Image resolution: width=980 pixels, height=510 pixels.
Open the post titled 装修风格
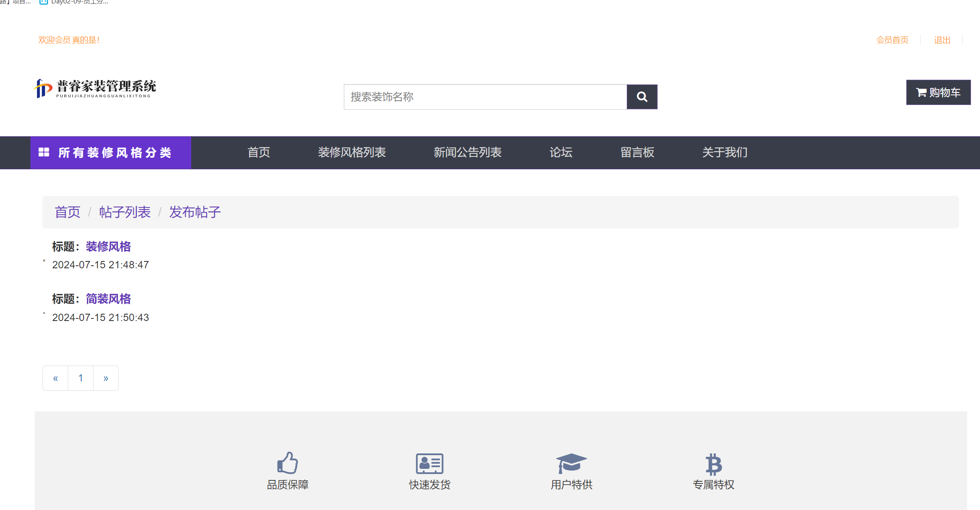click(x=108, y=246)
